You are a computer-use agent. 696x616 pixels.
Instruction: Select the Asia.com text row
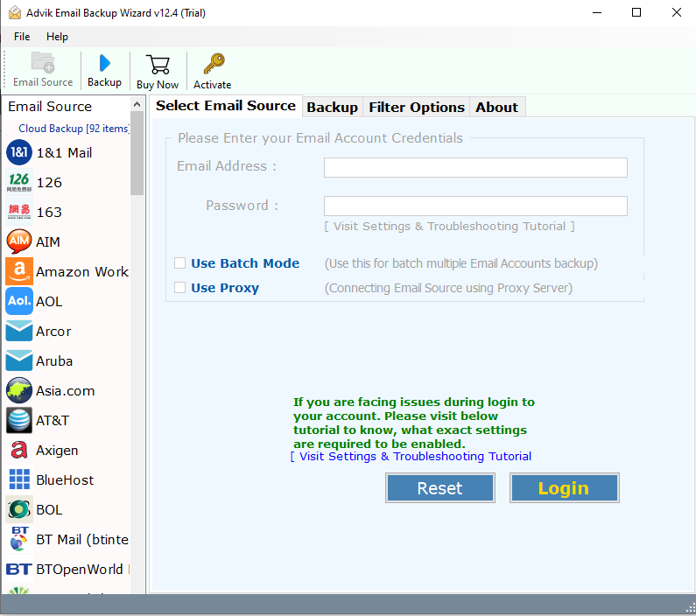[x=67, y=390]
